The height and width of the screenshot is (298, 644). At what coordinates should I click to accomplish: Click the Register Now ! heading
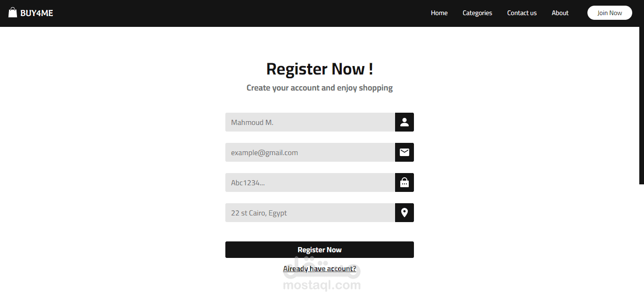pyautogui.click(x=319, y=69)
